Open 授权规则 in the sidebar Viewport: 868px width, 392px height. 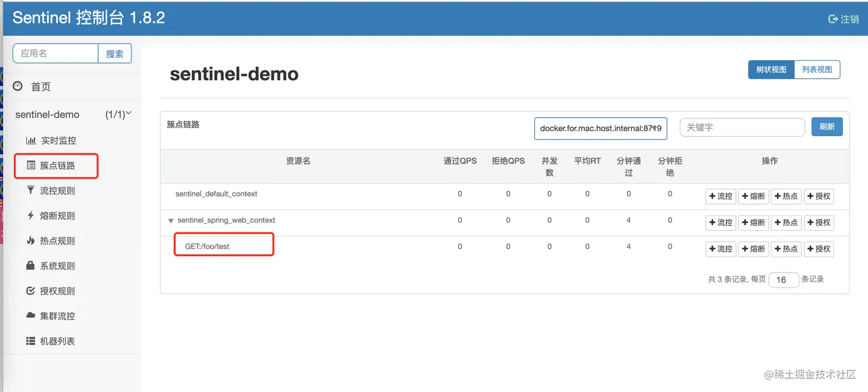point(57,291)
